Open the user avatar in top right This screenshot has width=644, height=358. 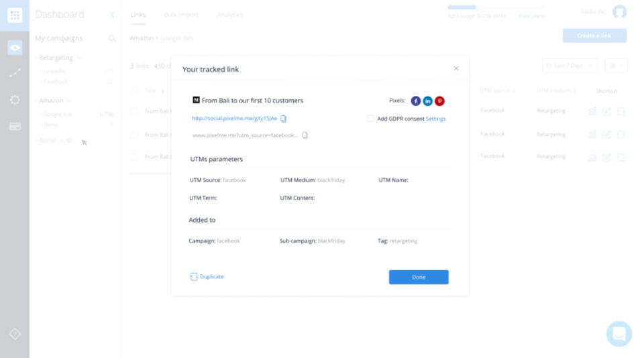tap(619, 12)
